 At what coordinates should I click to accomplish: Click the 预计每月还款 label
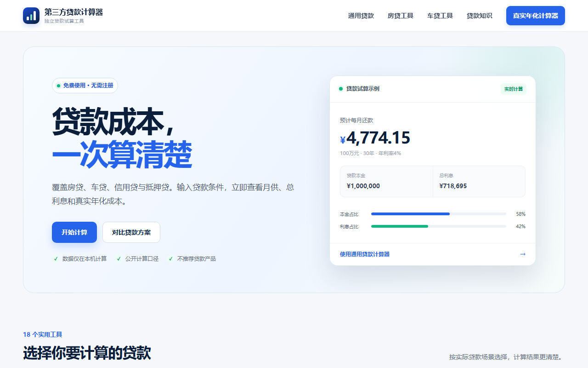click(356, 121)
